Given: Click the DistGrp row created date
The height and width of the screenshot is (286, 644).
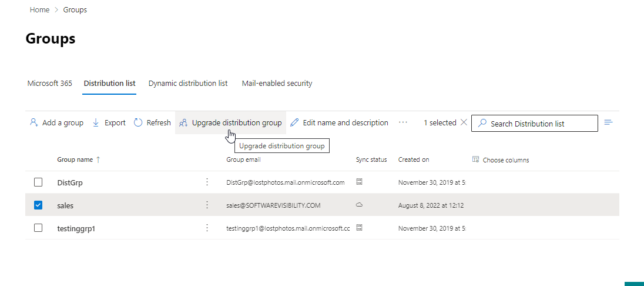Looking at the screenshot, I should point(432,182).
